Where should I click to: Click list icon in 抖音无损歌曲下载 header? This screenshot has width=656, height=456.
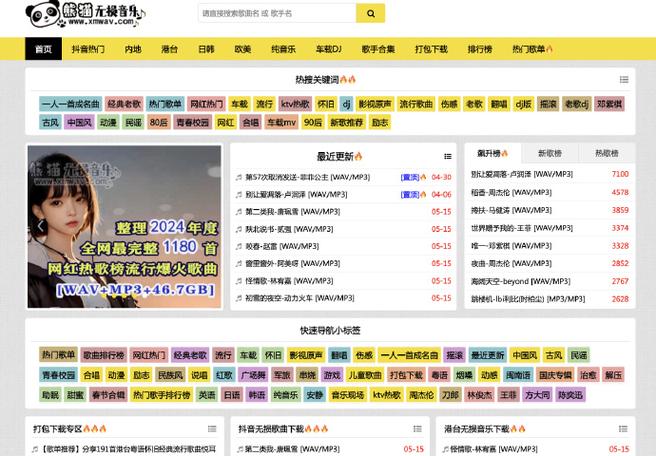420,428
